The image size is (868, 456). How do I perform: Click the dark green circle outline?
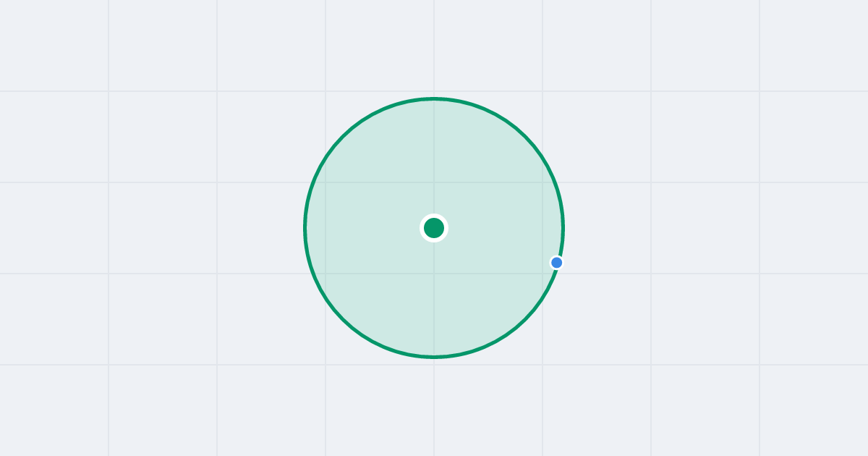434,98
